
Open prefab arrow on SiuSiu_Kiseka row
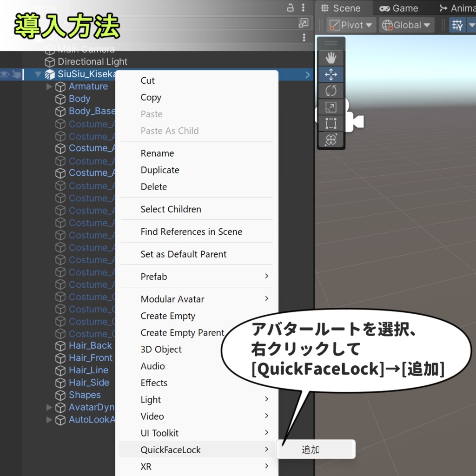(x=308, y=75)
